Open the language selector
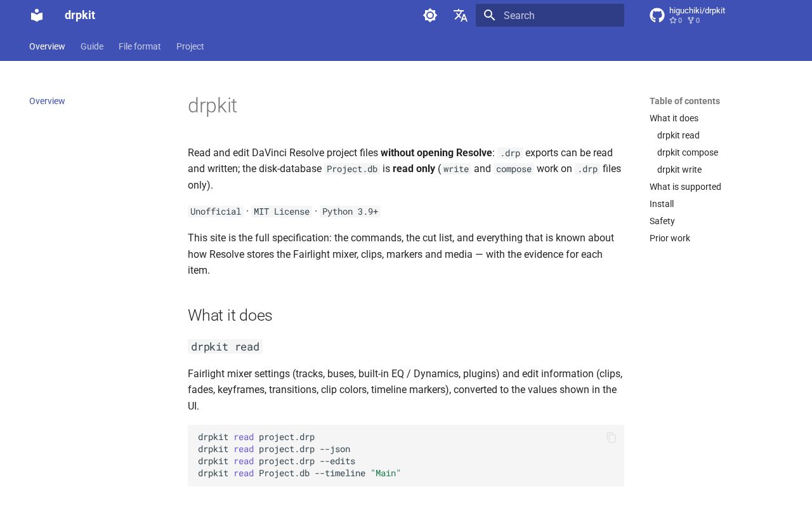The width and height of the screenshot is (812, 508). (x=461, y=15)
